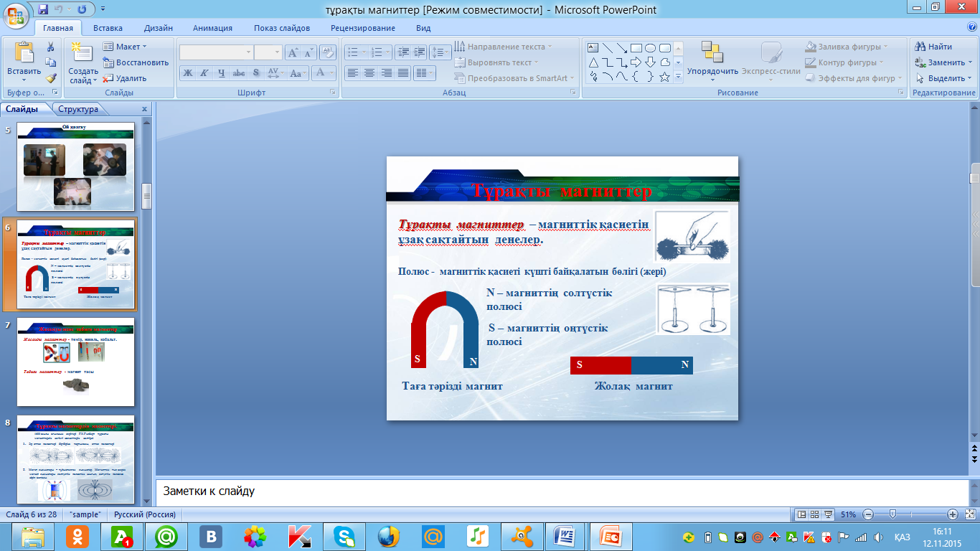Click the volume speaker tray icon

[x=877, y=537]
